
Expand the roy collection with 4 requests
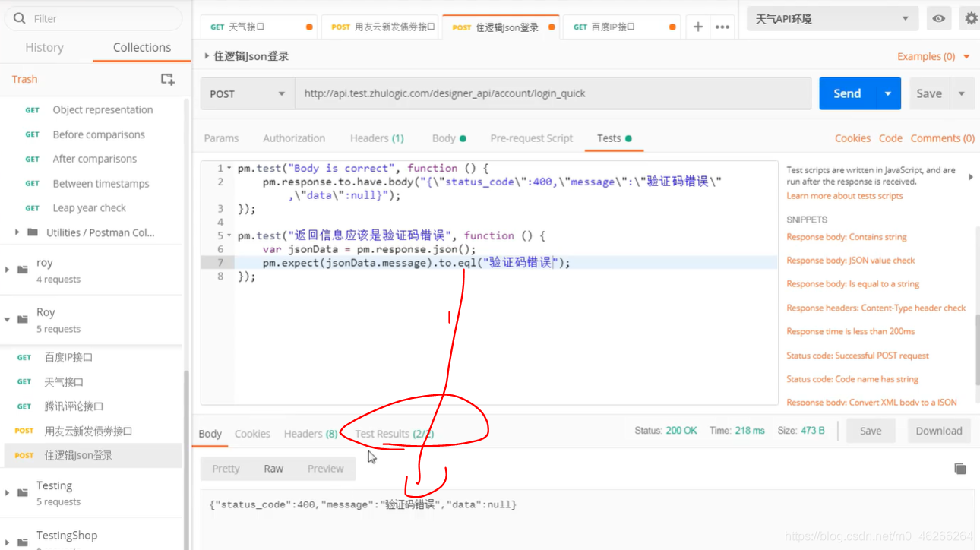pyautogui.click(x=7, y=270)
